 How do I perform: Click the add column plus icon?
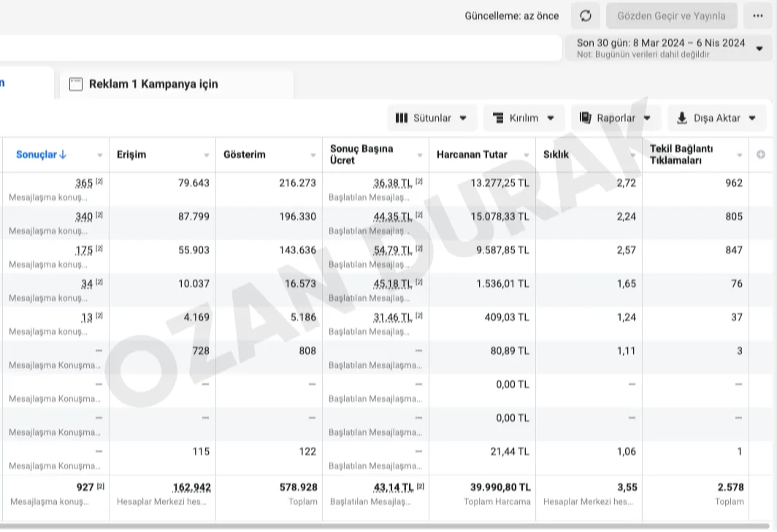(x=761, y=155)
